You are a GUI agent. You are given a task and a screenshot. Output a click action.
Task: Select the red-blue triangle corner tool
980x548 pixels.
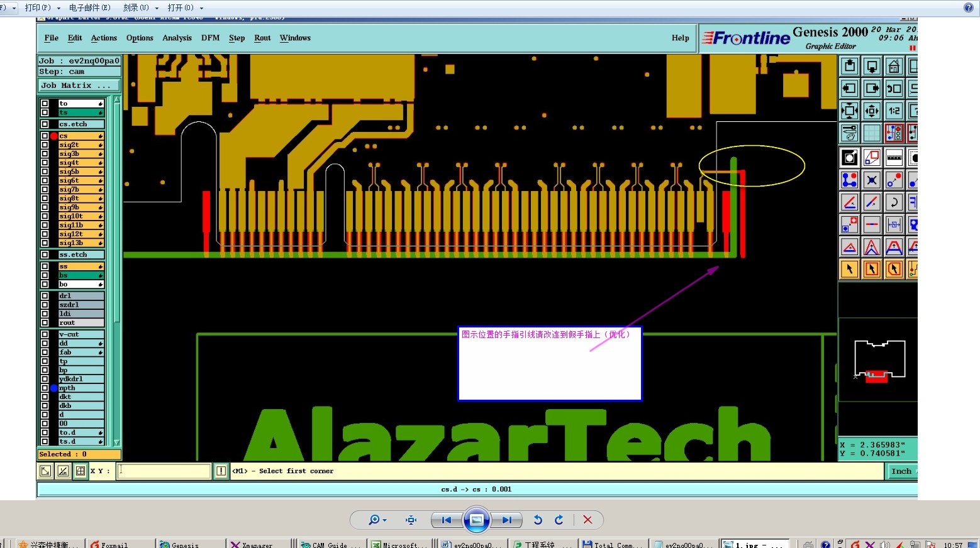pyautogui.click(x=850, y=247)
